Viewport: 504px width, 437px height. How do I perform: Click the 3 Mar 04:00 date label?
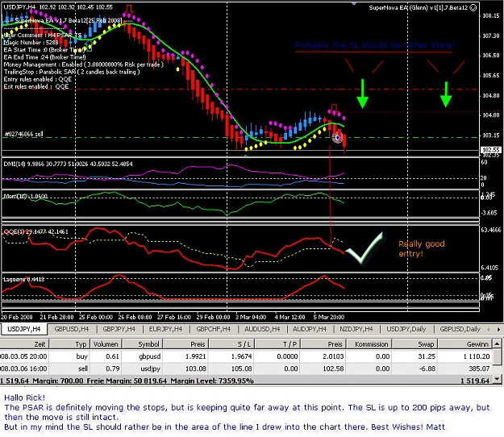coord(251,317)
